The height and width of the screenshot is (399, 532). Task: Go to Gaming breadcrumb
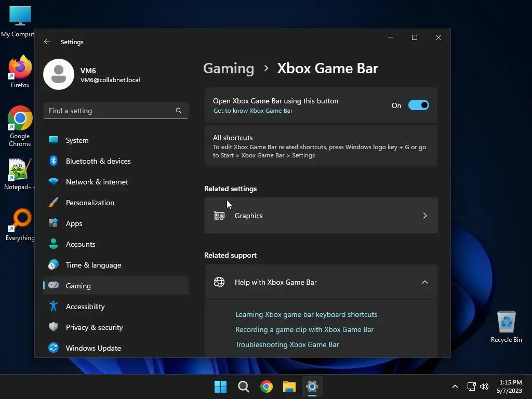click(229, 69)
